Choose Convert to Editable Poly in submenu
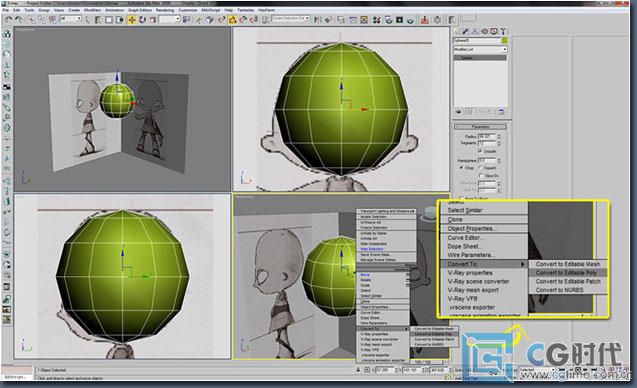Image resolution: width=637 pixels, height=388 pixels. [x=568, y=273]
